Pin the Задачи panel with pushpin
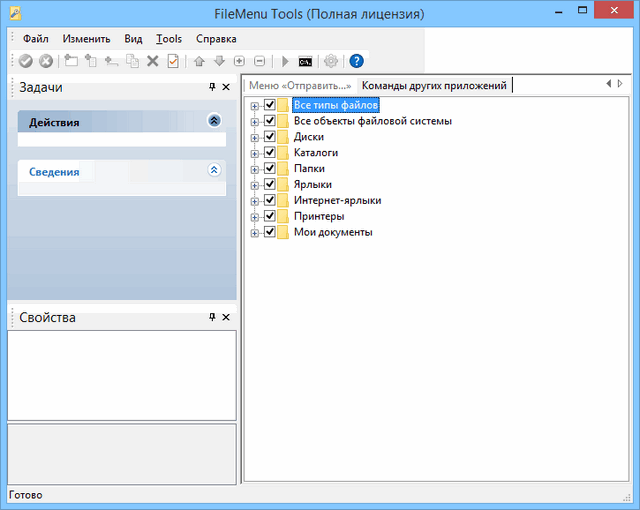 [x=211, y=88]
